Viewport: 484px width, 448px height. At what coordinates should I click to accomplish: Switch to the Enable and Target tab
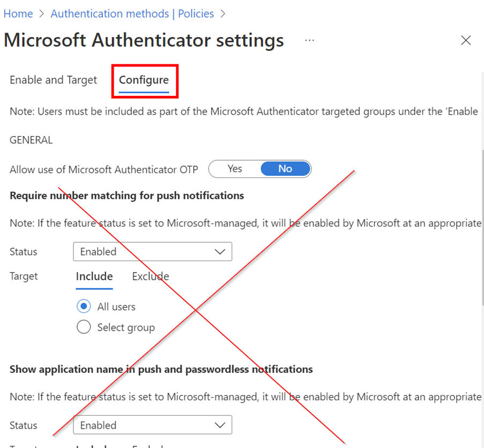point(54,80)
